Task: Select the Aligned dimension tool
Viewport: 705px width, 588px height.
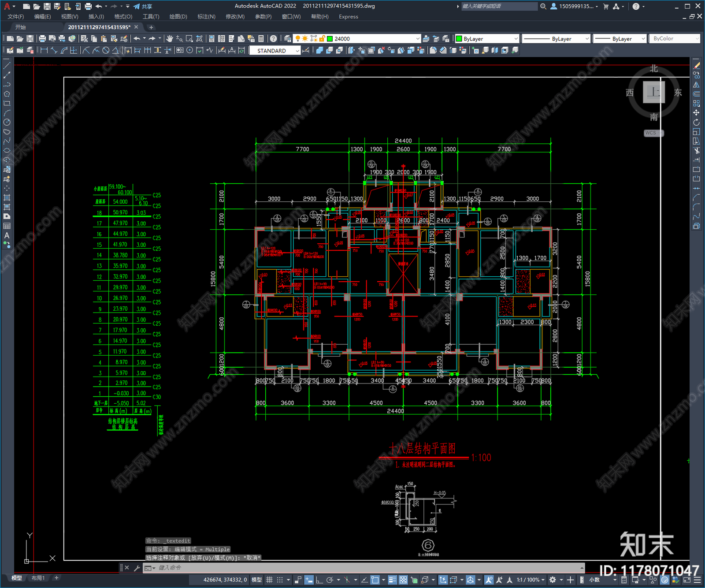Action: tap(54, 50)
